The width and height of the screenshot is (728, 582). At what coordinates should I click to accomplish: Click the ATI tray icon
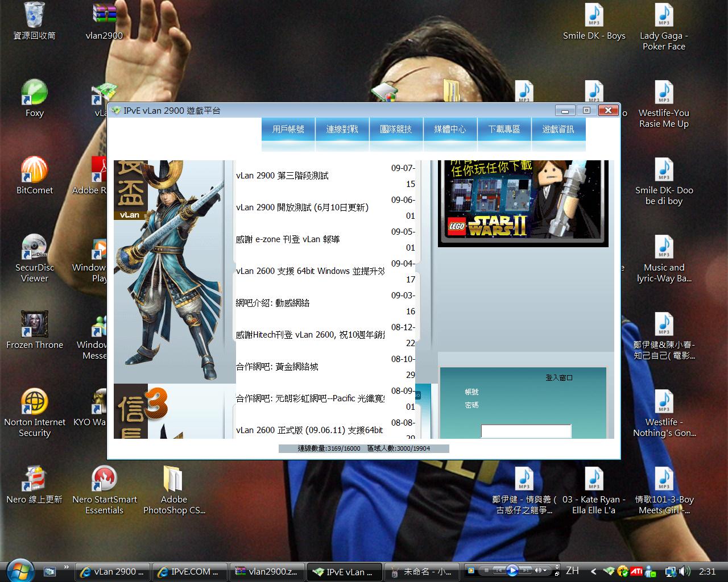[x=636, y=571]
